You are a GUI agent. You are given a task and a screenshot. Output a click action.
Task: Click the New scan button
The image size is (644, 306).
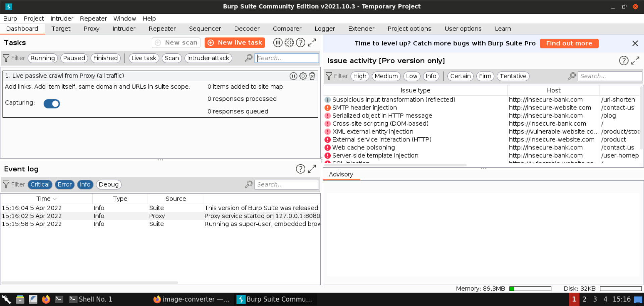point(176,43)
